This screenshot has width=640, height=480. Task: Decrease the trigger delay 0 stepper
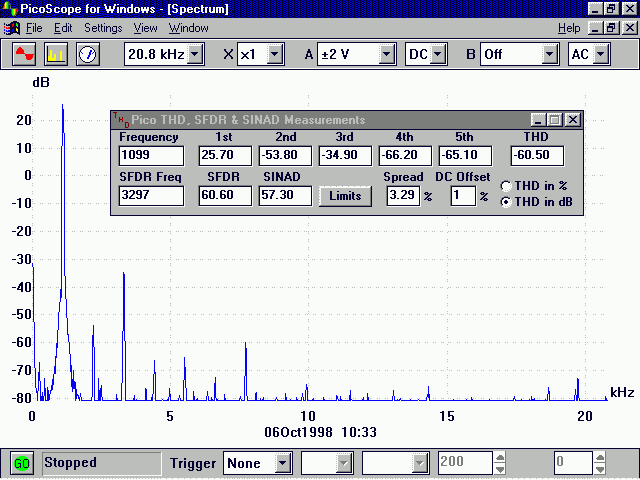[x=600, y=469]
